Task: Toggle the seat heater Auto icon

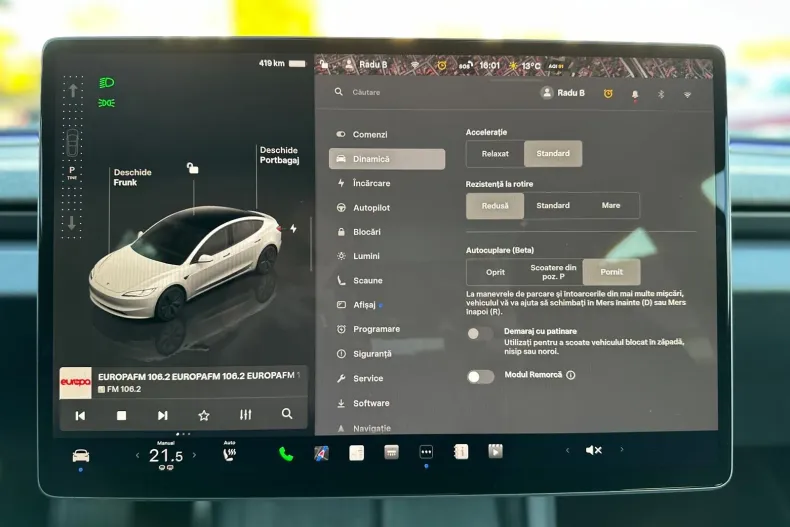Action: coord(229,452)
